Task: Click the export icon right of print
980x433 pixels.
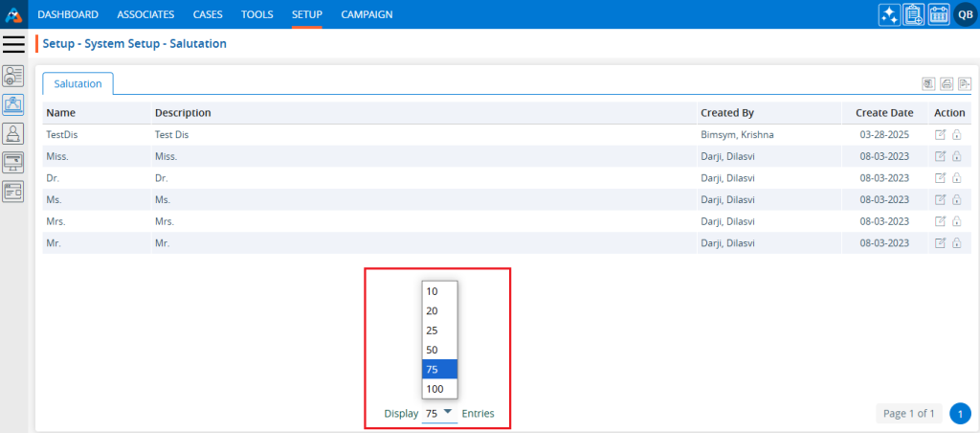Action: pyautogui.click(x=965, y=84)
